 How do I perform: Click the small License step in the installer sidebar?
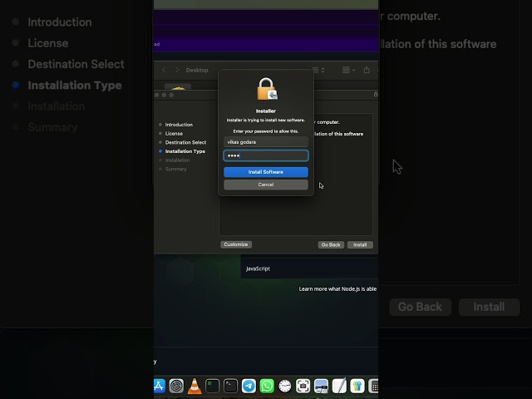pyautogui.click(x=174, y=133)
